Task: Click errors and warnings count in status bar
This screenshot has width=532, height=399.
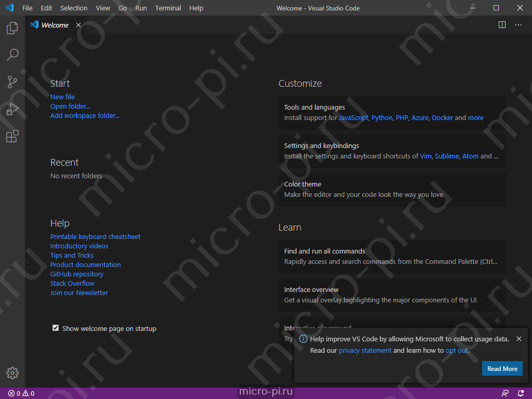Action: click(x=21, y=393)
